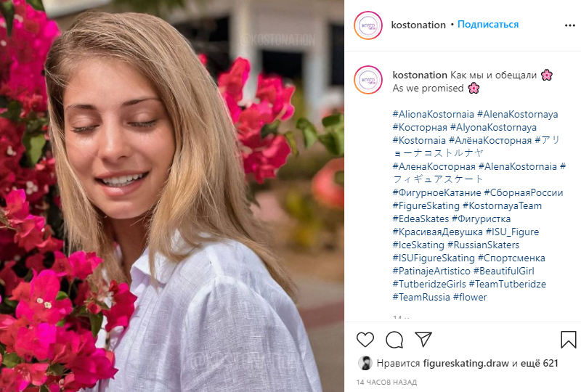Click the 14 ЧАСОВ НАЗАД timestamp
The height and width of the screenshot is (392, 581).
pyautogui.click(x=386, y=381)
